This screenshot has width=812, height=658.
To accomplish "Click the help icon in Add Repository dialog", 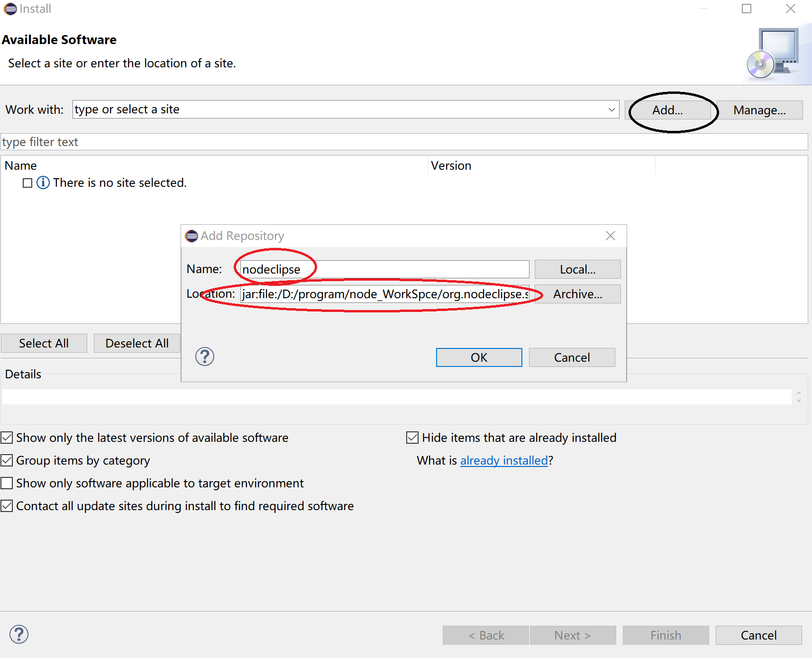I will (x=205, y=356).
